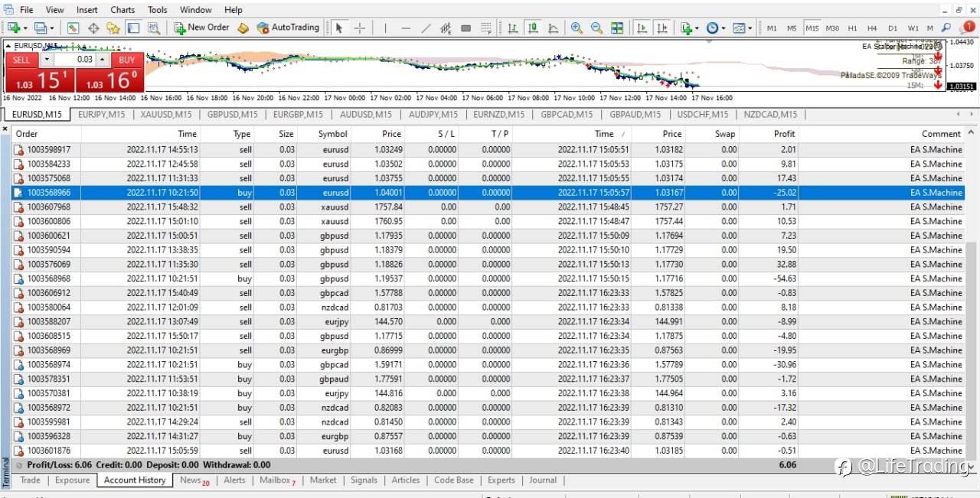
Task: Click the Bar Chart icon
Action: [513, 28]
